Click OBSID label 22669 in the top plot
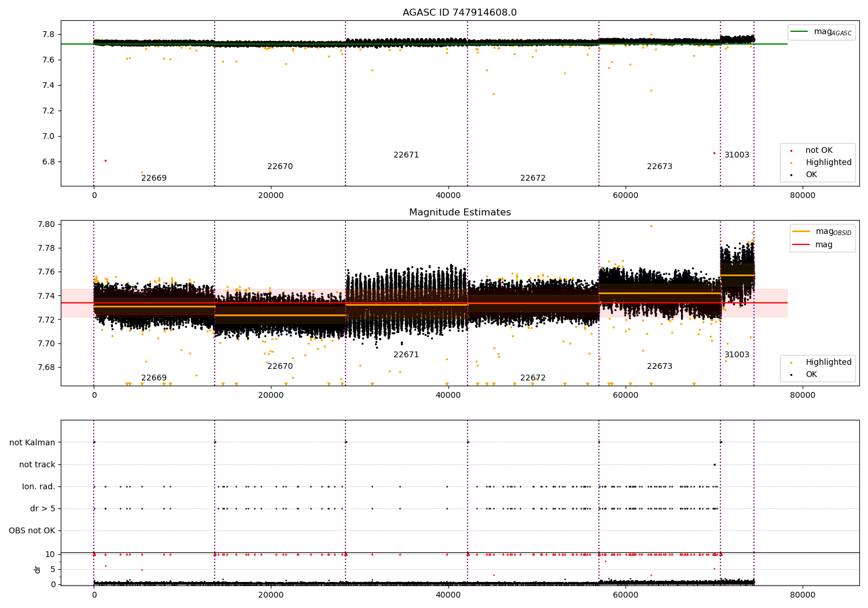 click(x=154, y=178)
